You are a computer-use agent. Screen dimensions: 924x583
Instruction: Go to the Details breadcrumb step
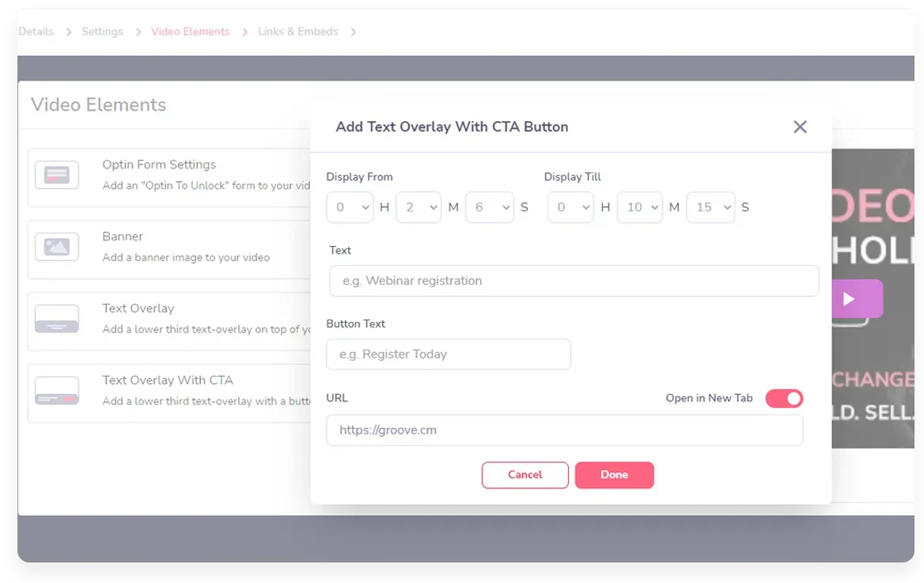coord(36,32)
